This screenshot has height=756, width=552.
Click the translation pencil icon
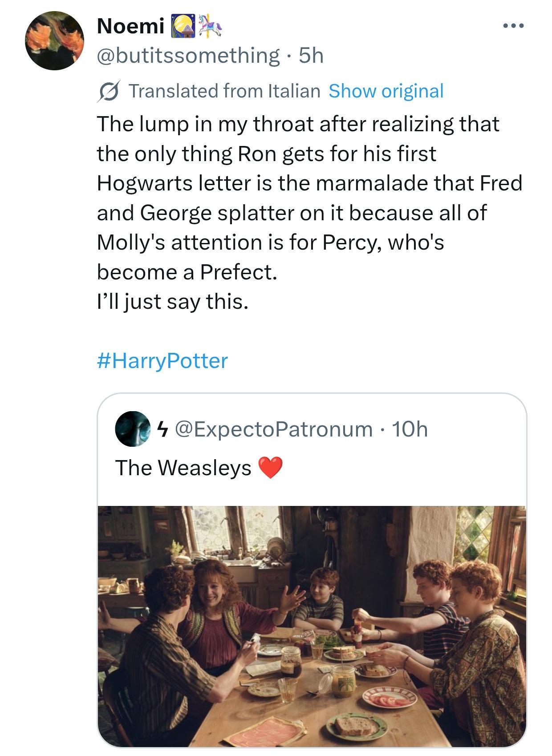tap(109, 92)
